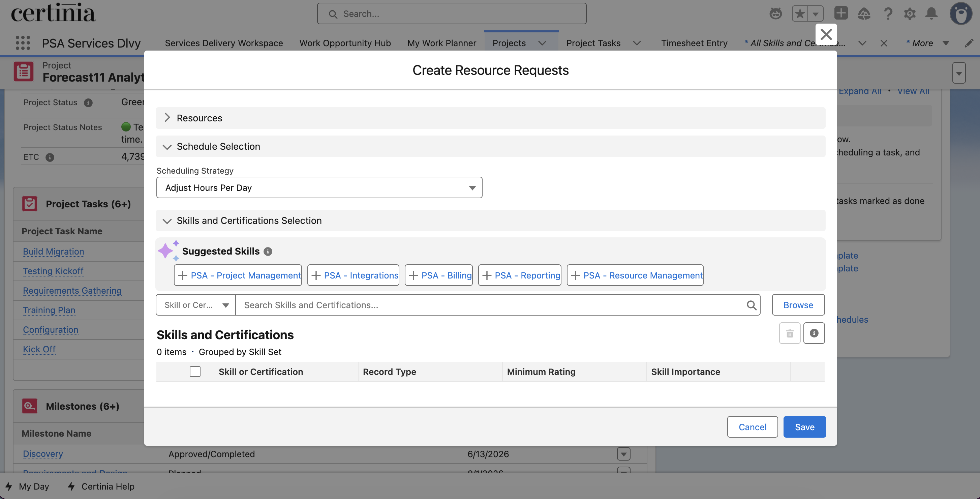Open the Trailhead guidance icon

click(864, 14)
